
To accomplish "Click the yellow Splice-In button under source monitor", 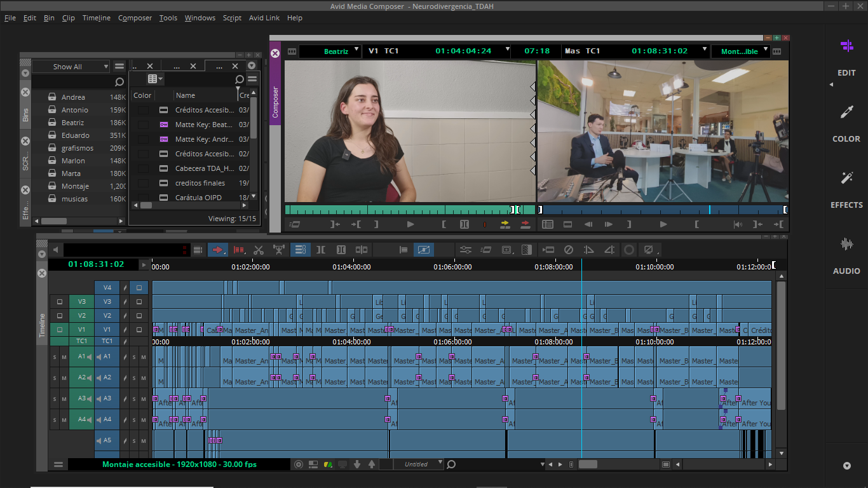I will coord(505,224).
